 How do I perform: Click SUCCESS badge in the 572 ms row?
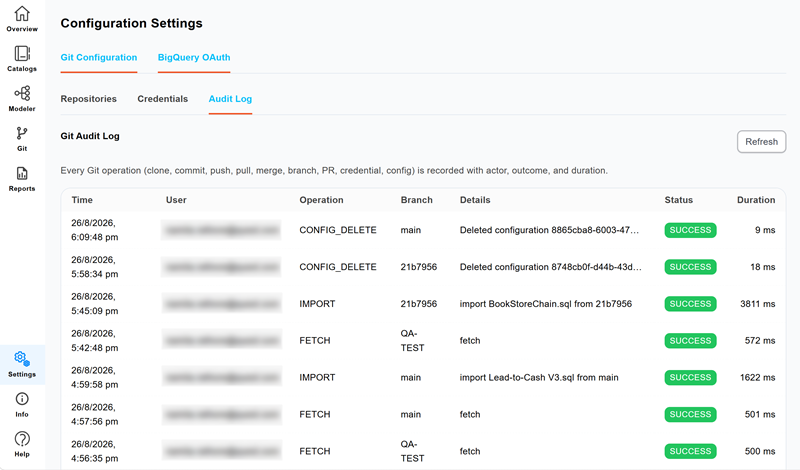pyautogui.click(x=690, y=340)
